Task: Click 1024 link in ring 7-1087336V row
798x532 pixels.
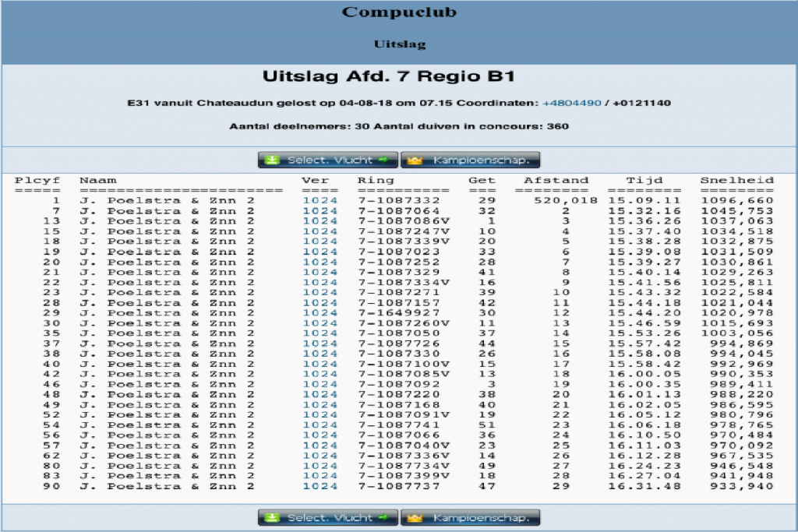Action: (x=320, y=456)
